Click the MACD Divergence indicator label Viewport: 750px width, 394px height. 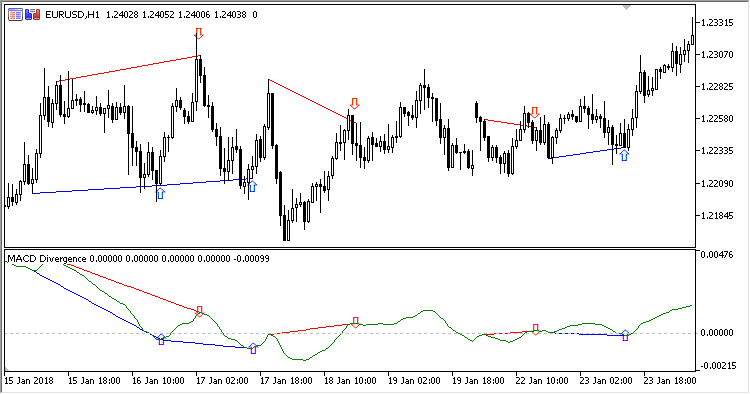47,259
